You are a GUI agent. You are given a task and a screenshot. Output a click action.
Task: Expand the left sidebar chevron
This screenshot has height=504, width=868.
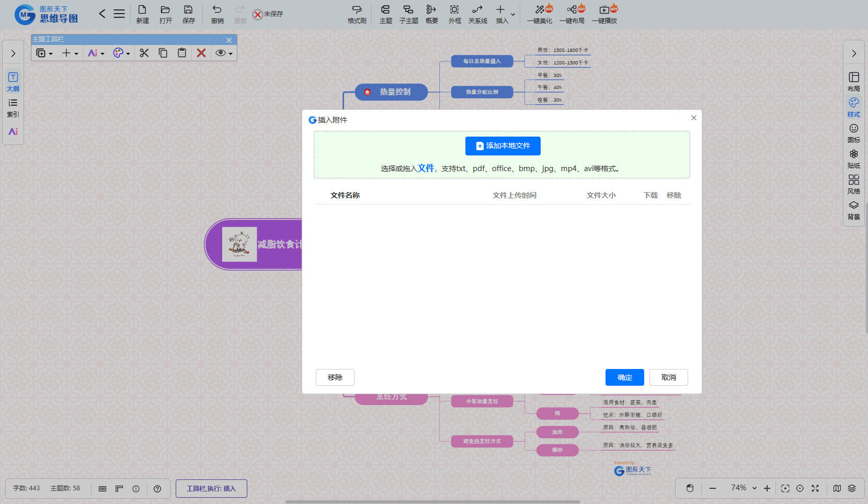[x=13, y=53]
